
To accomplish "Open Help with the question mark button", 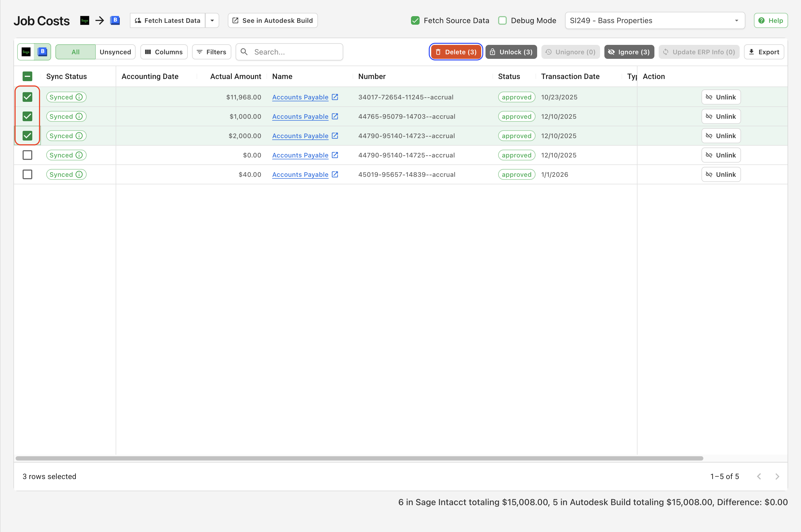I will [x=770, y=21].
